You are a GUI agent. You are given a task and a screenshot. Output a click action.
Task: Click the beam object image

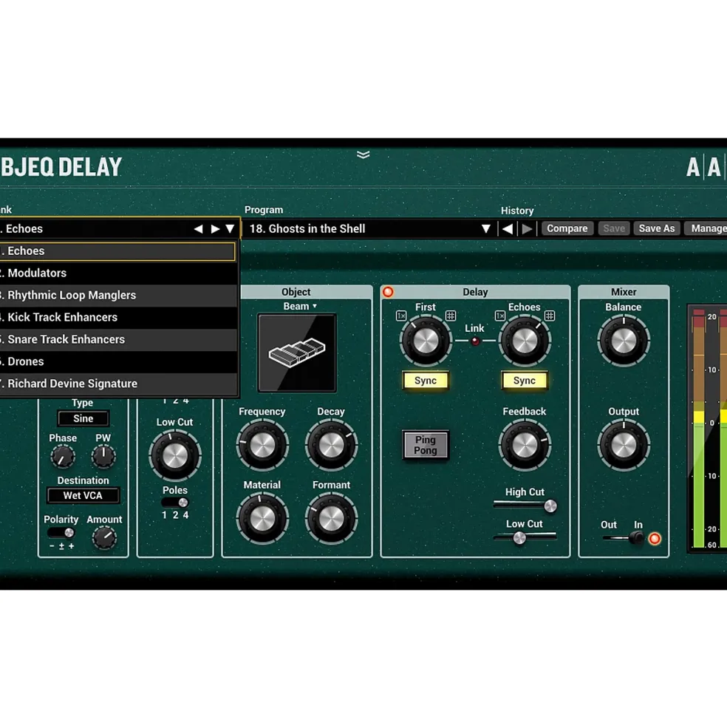(x=297, y=353)
